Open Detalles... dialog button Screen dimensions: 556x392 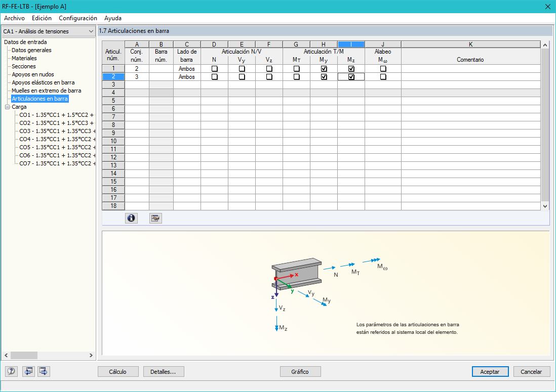click(164, 371)
